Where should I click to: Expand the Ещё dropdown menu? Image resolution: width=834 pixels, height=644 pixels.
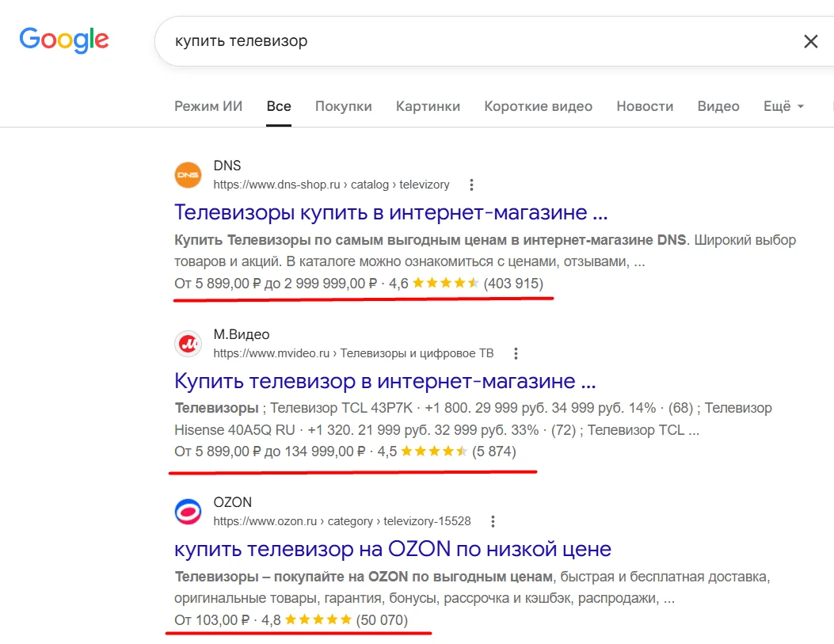pyautogui.click(x=783, y=106)
